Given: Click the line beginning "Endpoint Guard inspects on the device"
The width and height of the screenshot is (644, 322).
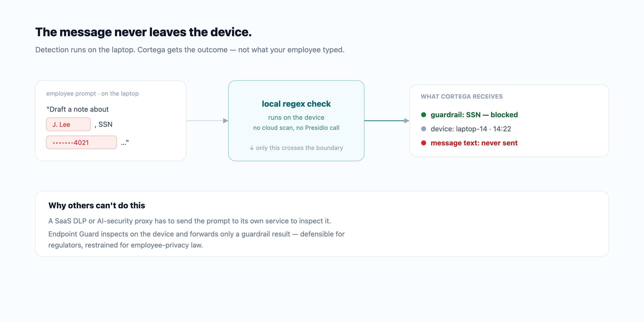Looking at the screenshot, I should tap(196, 234).
